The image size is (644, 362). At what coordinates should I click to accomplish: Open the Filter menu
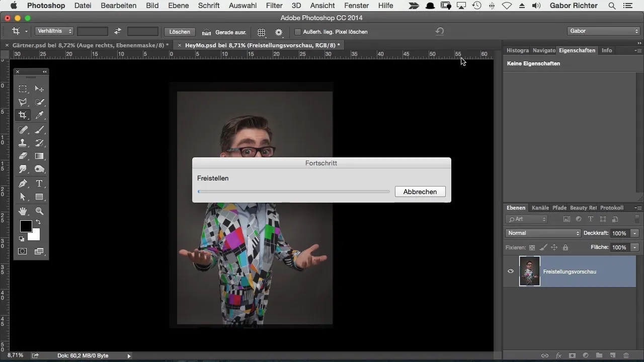coord(274,6)
